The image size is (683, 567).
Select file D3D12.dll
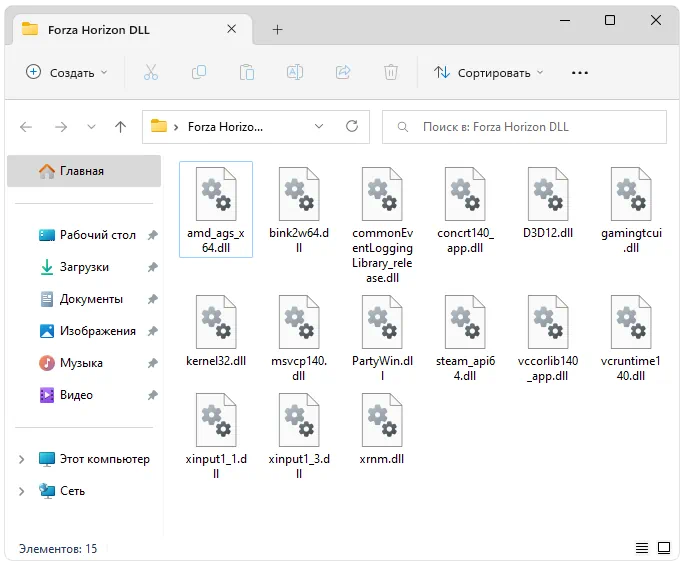click(x=548, y=202)
